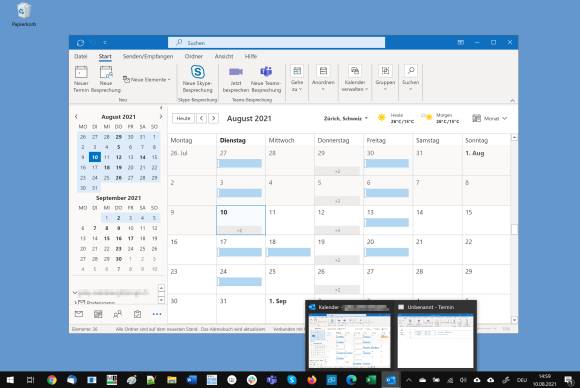Open the Unbenannt - Termin window thumbnail
The image size is (580, 388).
click(x=435, y=341)
